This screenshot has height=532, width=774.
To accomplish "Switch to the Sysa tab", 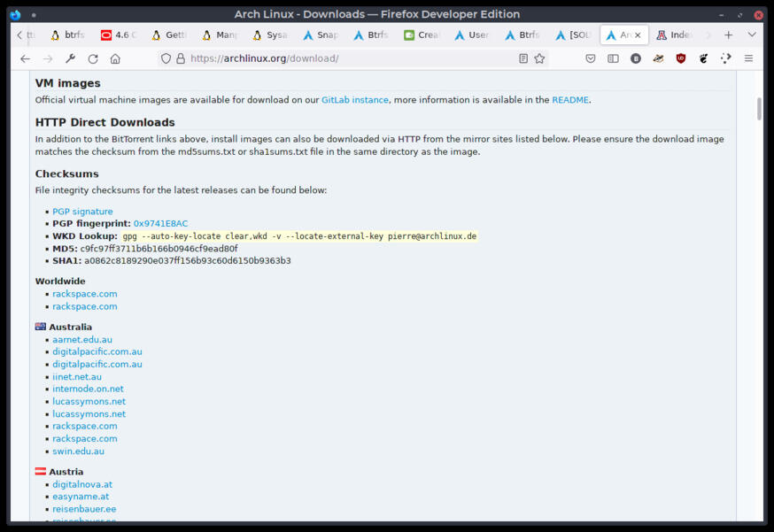I will [270, 35].
